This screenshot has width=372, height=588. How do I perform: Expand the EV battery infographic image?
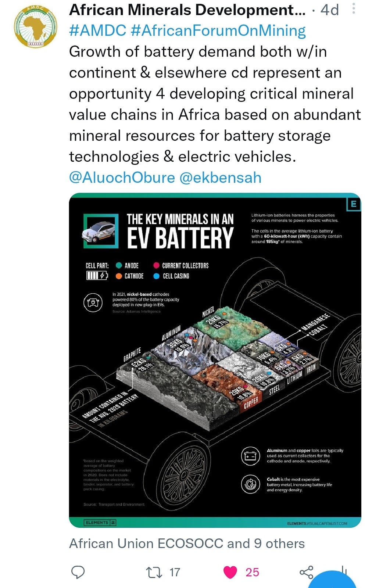click(x=215, y=360)
